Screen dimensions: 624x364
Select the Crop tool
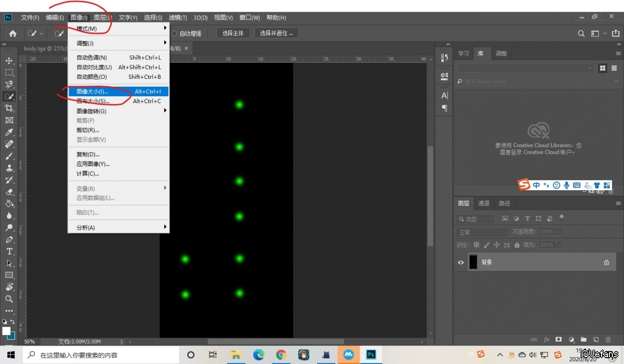point(9,108)
